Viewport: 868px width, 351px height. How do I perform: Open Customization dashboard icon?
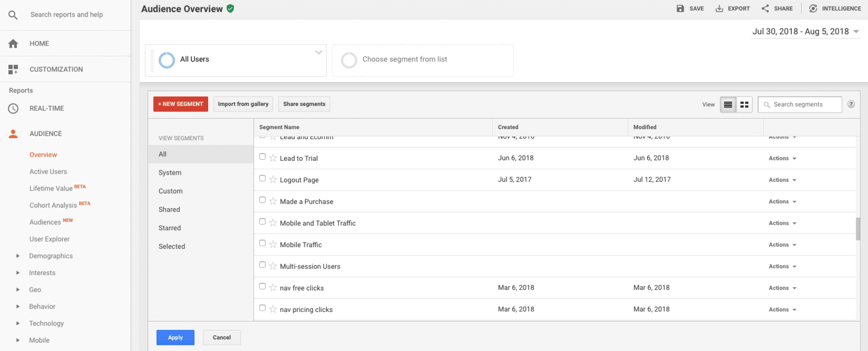13,69
